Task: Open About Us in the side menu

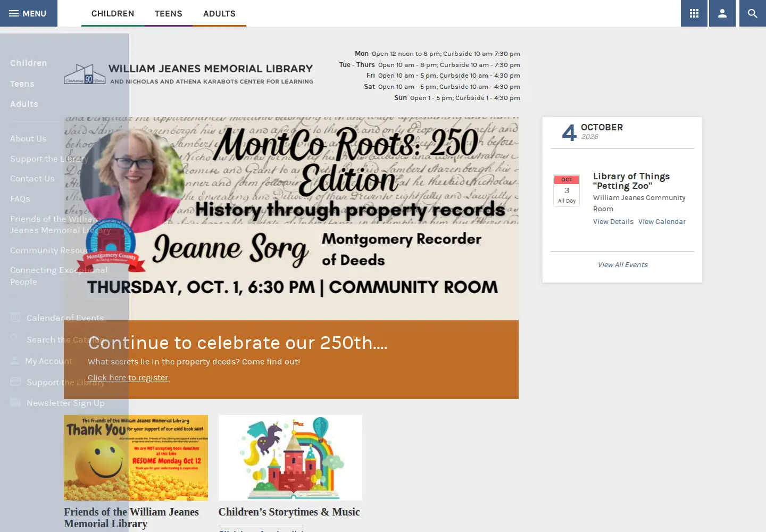Action: point(28,139)
